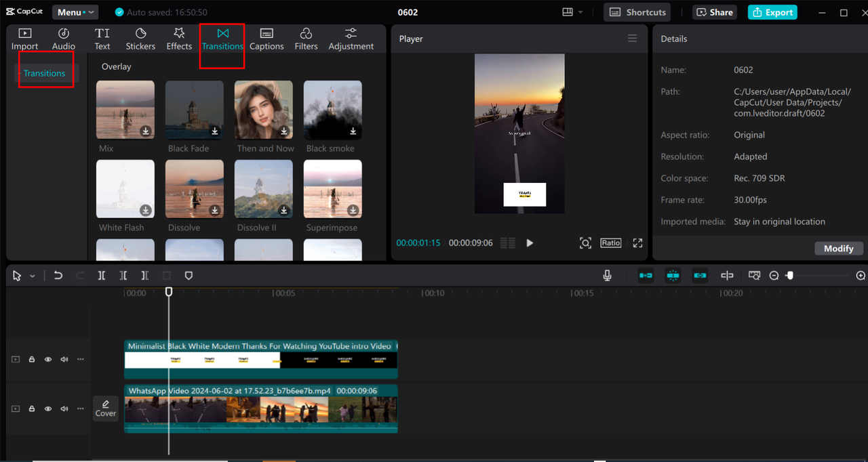Open more options for overlay track
Viewport: 868px width, 462px height.
pos(81,360)
